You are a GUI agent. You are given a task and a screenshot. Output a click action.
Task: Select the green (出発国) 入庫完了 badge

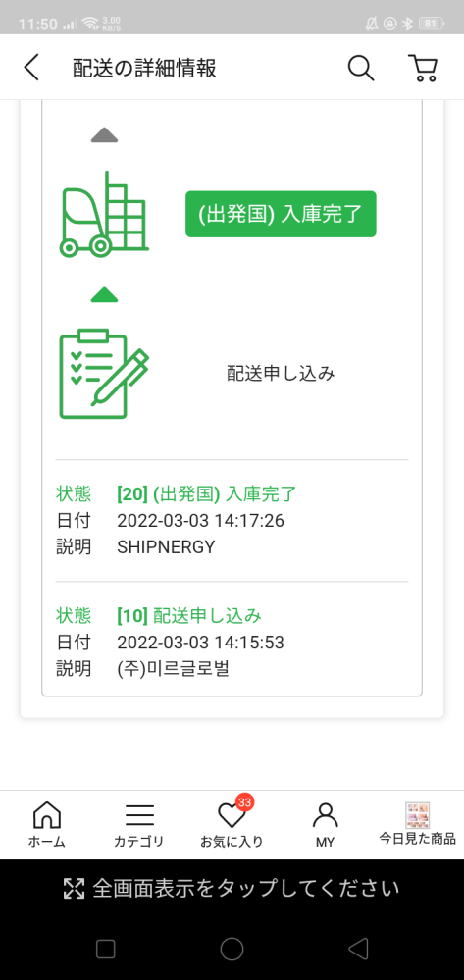pyautogui.click(x=281, y=214)
